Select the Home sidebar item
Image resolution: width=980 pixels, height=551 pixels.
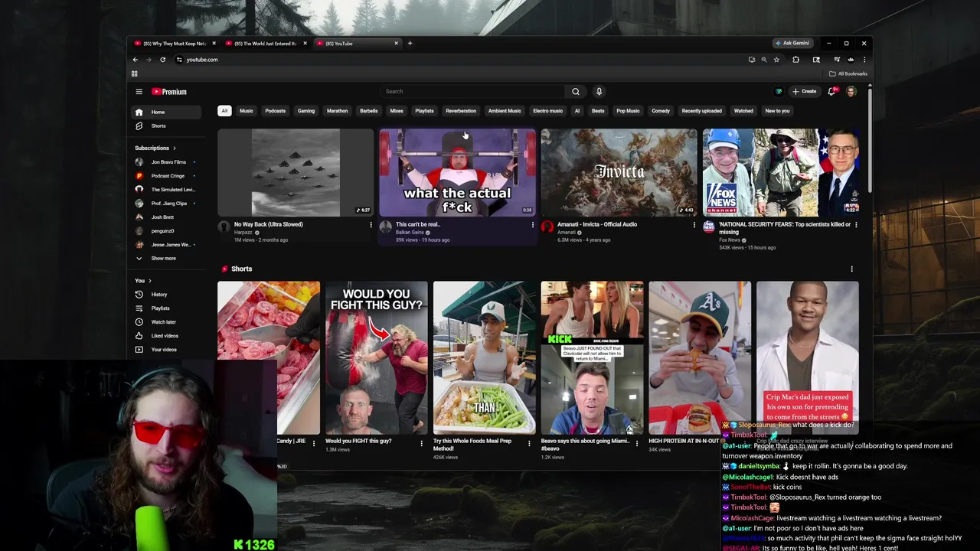pyautogui.click(x=165, y=112)
